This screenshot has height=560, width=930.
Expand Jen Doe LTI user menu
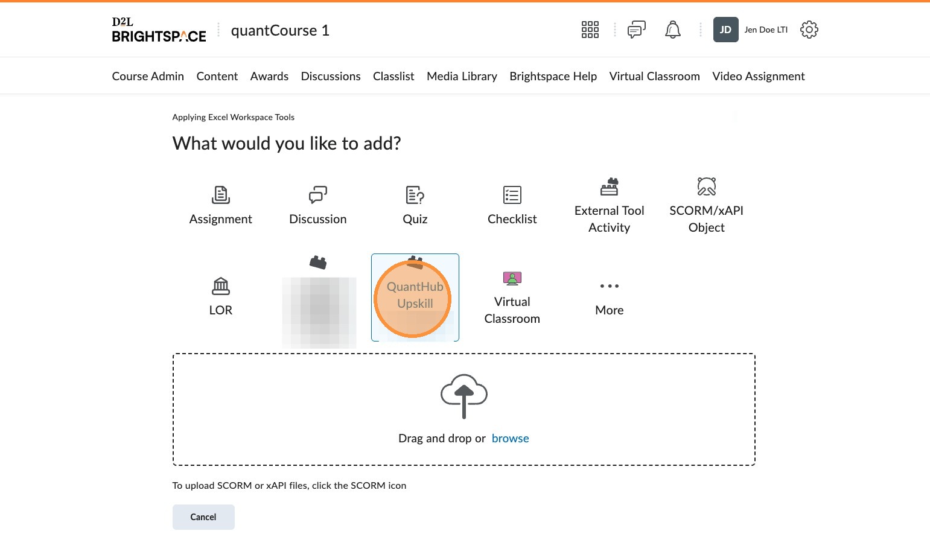751,30
